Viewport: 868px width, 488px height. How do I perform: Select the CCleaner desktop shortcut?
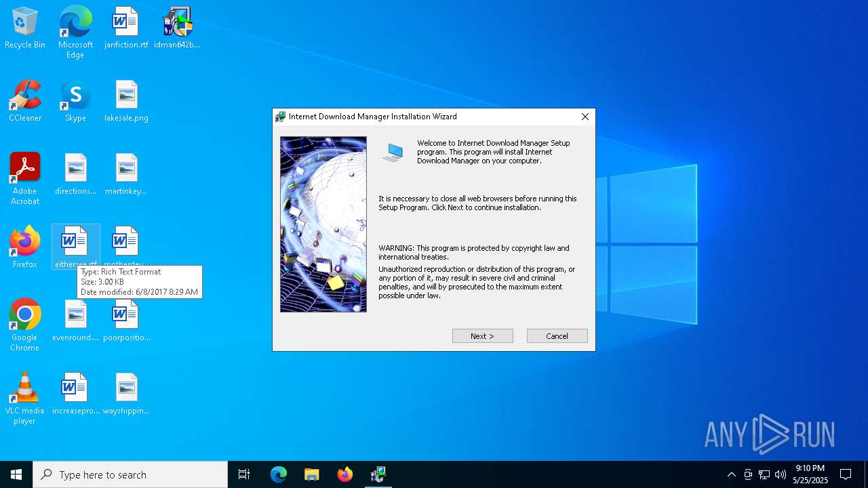pos(25,102)
